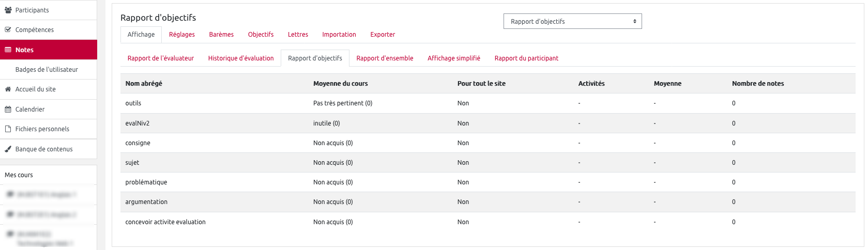Switch to Rapport d'ensemble view
Image resolution: width=868 pixels, height=250 pixels.
point(385,58)
